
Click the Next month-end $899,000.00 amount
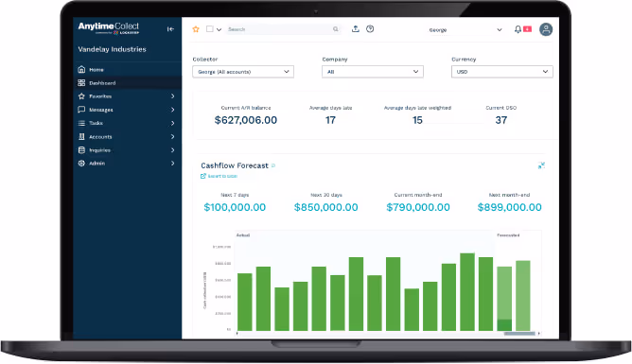[x=509, y=207]
